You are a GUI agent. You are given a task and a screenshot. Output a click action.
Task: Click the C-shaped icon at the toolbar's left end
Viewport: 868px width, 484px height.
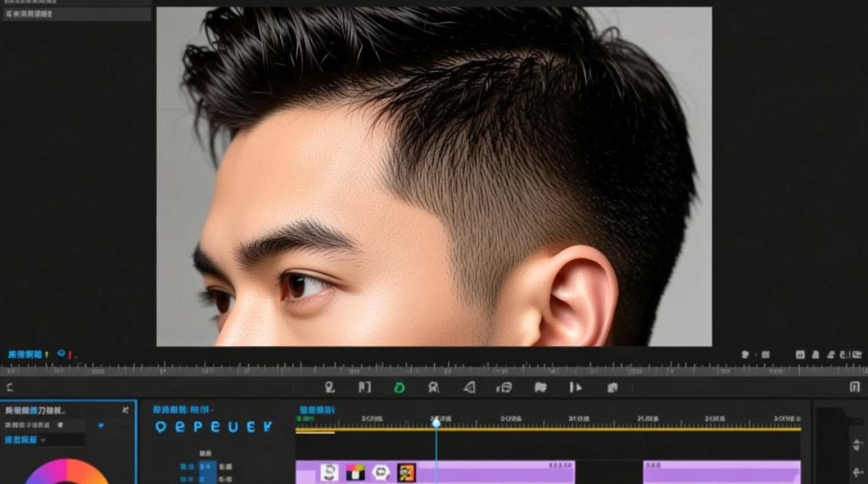coord(10,387)
